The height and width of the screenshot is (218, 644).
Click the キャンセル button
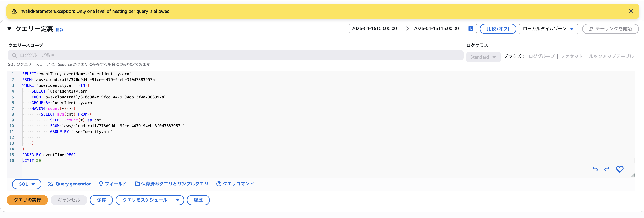[69, 200]
